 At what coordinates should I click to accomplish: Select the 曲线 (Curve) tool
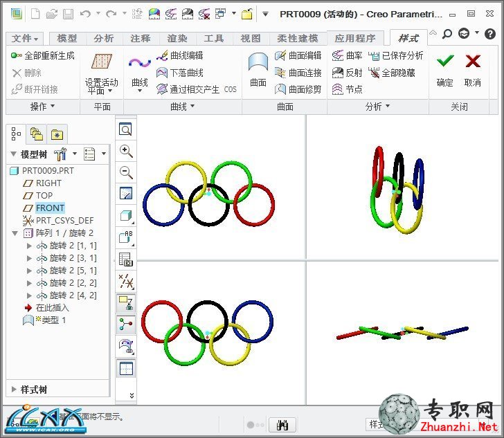pyautogui.click(x=140, y=73)
